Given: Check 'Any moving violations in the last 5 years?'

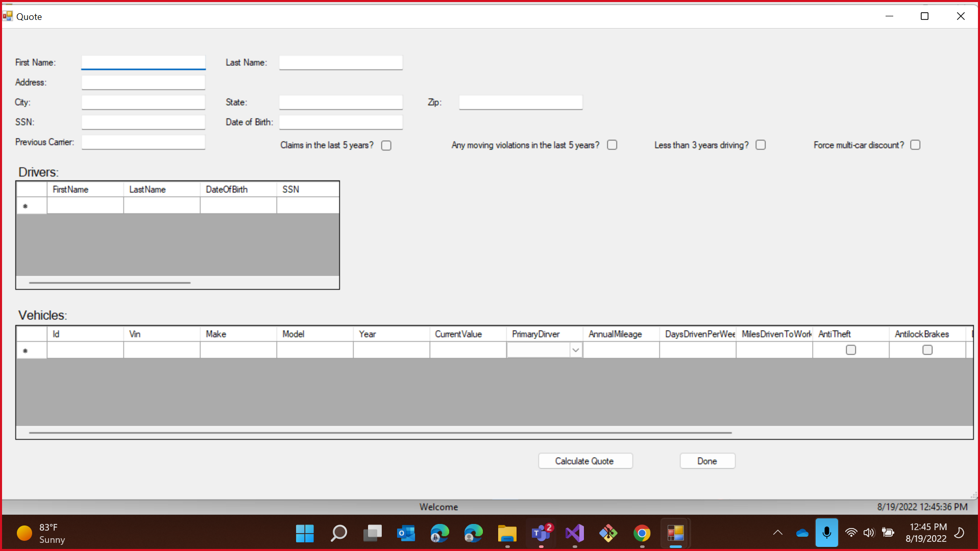Looking at the screenshot, I should coord(612,145).
